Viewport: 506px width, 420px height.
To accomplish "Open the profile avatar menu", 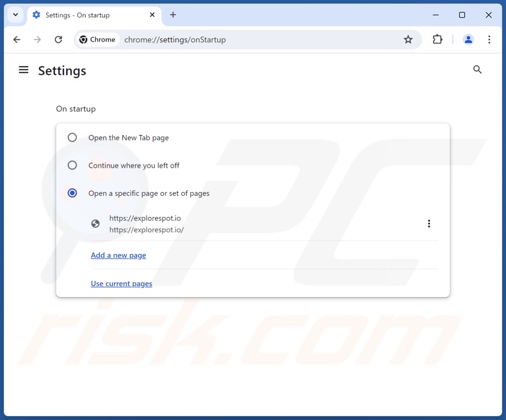I will pyautogui.click(x=468, y=40).
